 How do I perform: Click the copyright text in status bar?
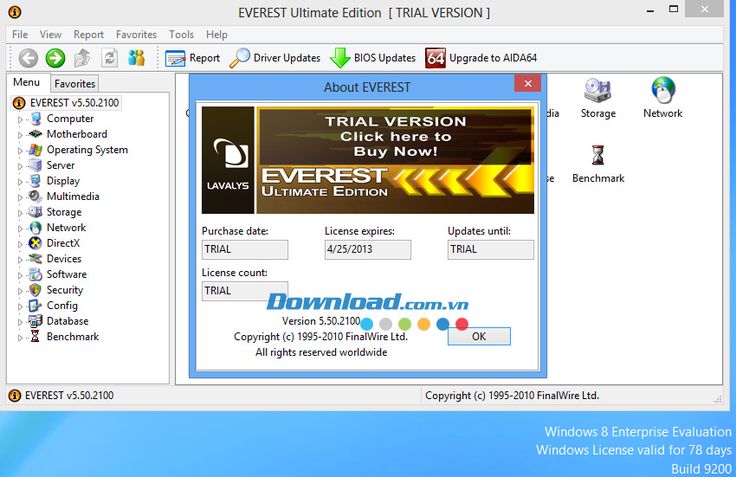pyautogui.click(x=512, y=395)
